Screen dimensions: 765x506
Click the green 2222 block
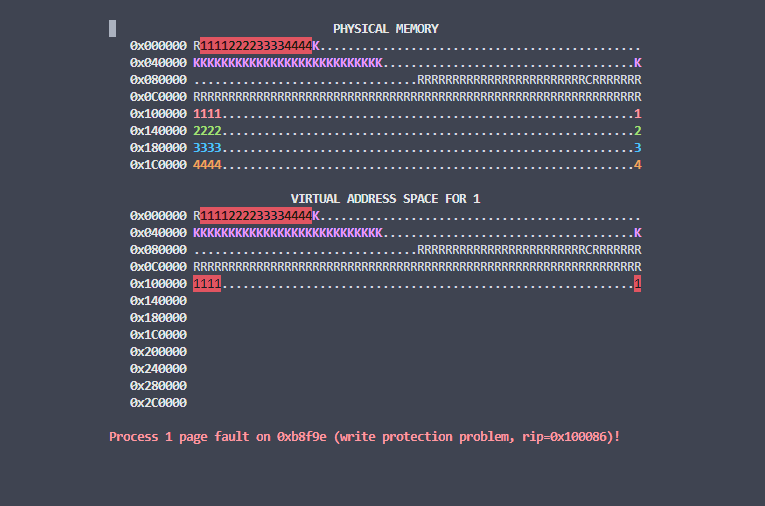coord(207,131)
